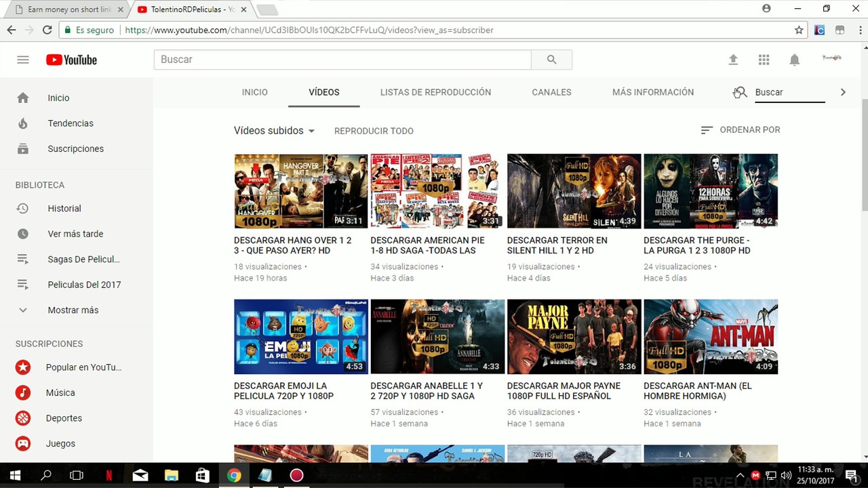Bookmark this page with the star
Image resolution: width=868 pixels, height=488 pixels.
[x=799, y=30]
